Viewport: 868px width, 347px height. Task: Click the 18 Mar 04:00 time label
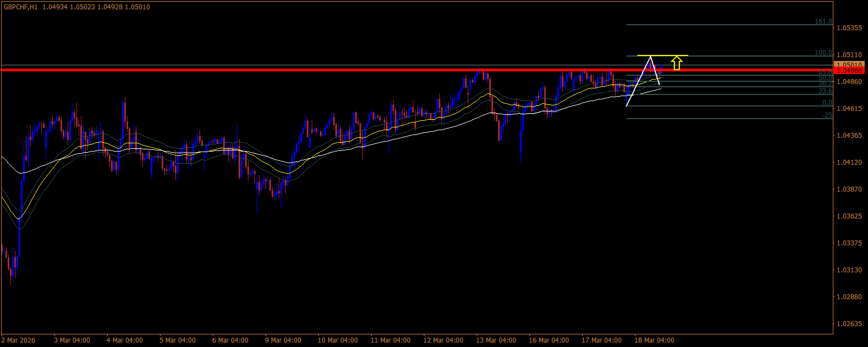[x=654, y=340]
